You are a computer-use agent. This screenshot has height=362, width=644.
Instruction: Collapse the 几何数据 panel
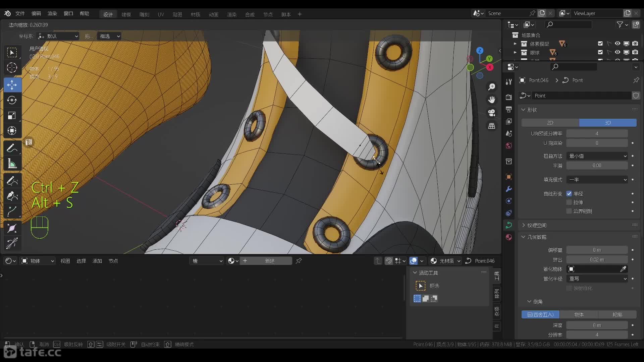523,237
